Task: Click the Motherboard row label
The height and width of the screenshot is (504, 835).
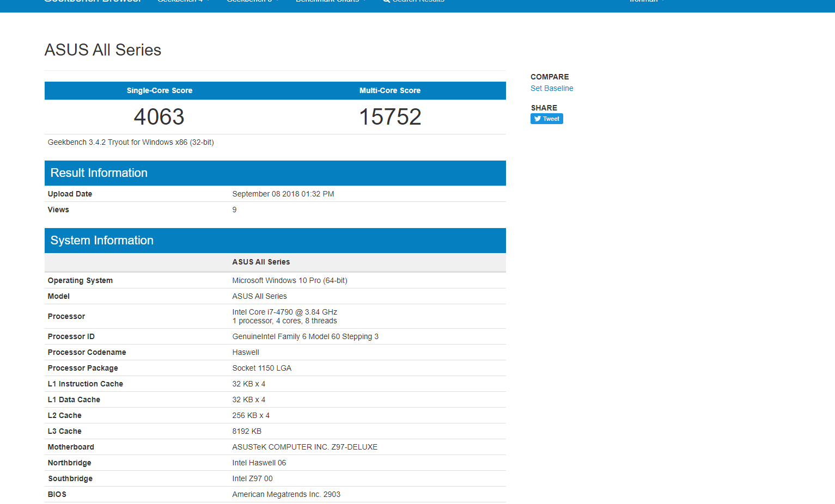Action: (71, 447)
